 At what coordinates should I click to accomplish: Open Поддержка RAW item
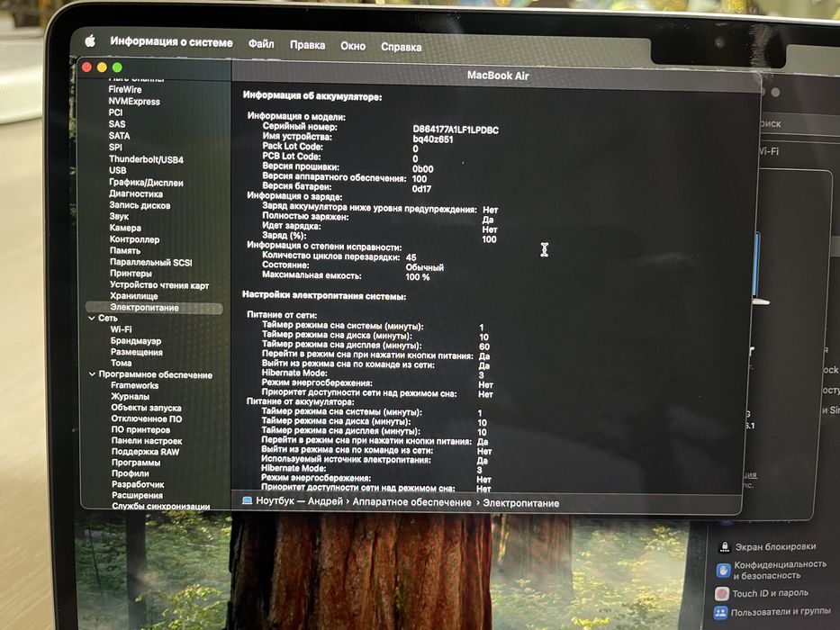click(145, 452)
